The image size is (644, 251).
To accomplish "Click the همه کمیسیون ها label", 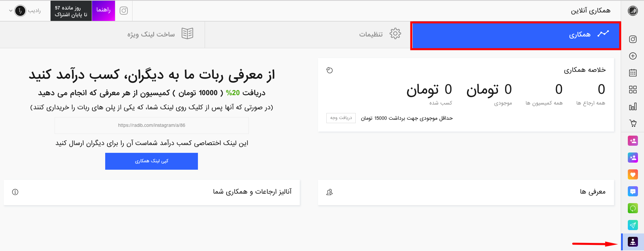I will point(544,103).
